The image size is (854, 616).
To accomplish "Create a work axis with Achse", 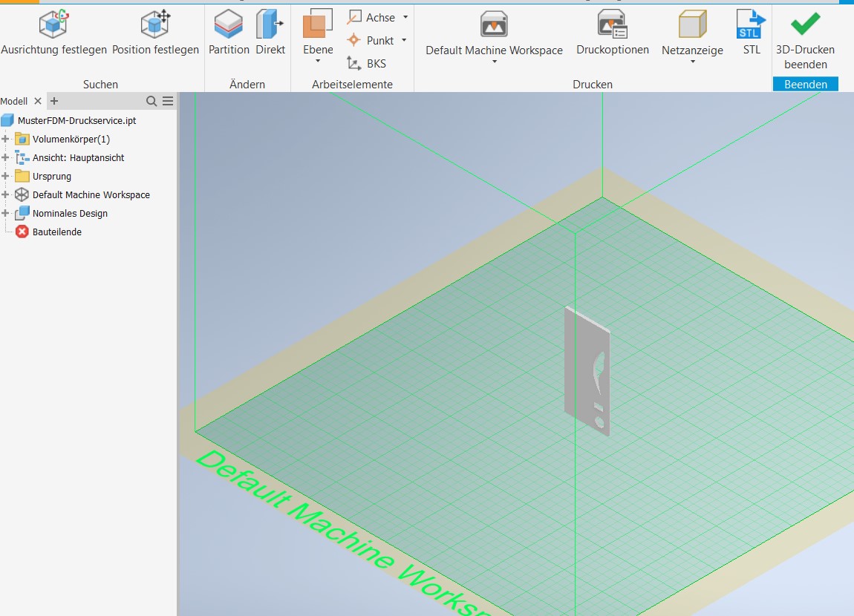I will [371, 17].
